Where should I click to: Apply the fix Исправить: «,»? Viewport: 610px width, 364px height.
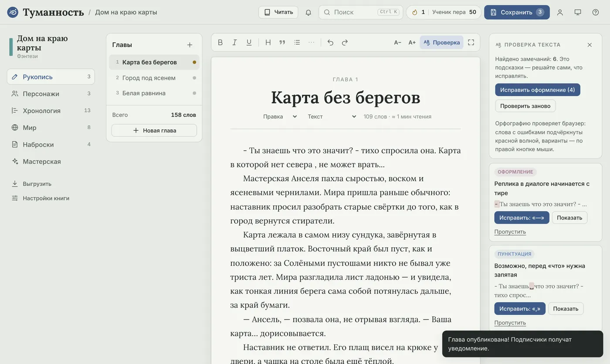[520, 309]
